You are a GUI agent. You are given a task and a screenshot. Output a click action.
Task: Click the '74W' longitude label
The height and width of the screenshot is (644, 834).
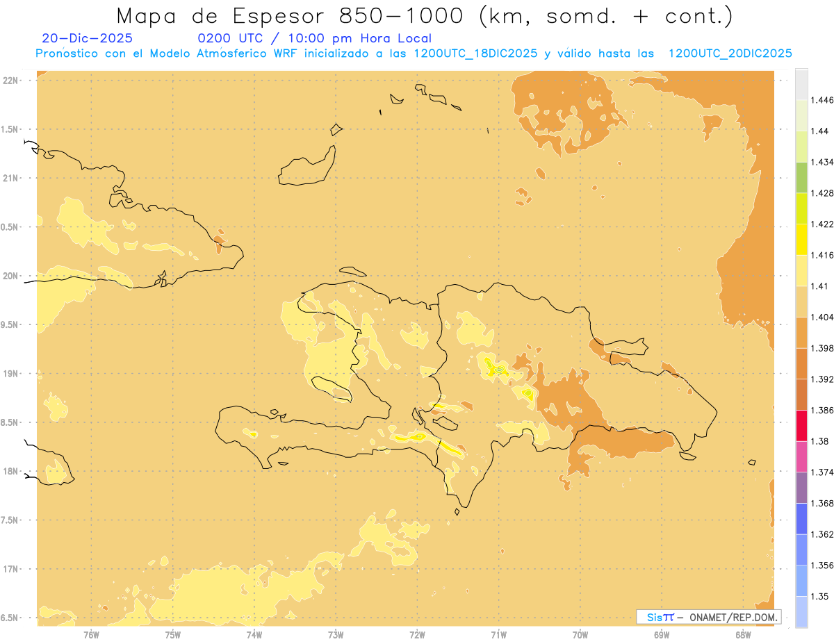254,635
